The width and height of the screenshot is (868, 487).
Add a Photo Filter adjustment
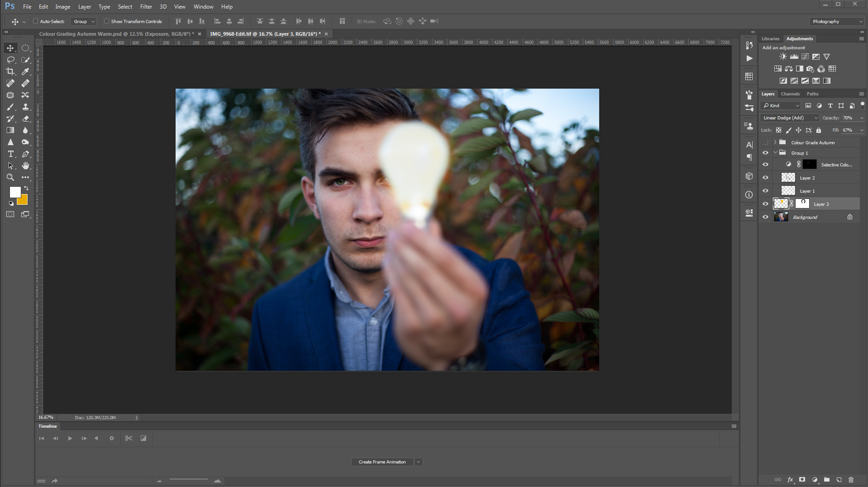pos(811,69)
